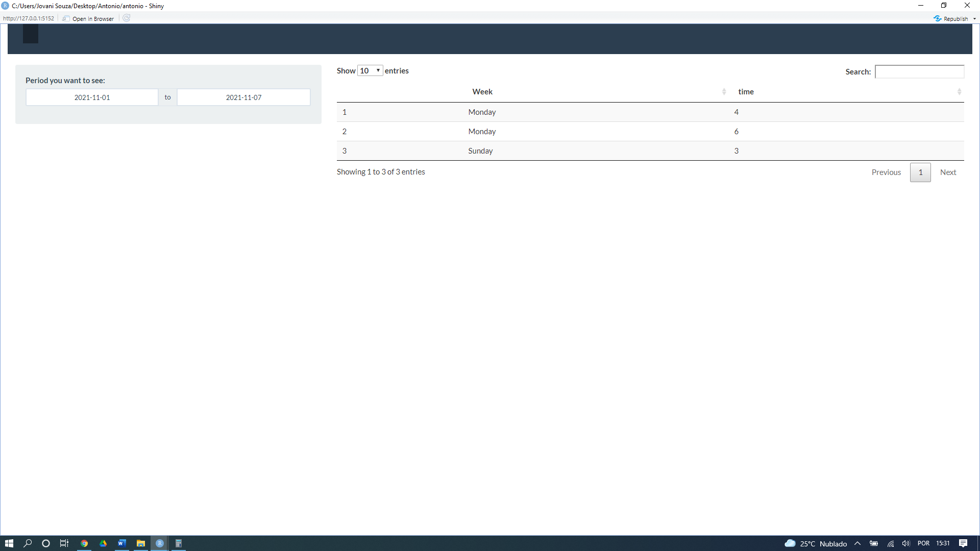Click row number 1 in the table
This screenshot has width=980, height=551.
click(x=345, y=112)
